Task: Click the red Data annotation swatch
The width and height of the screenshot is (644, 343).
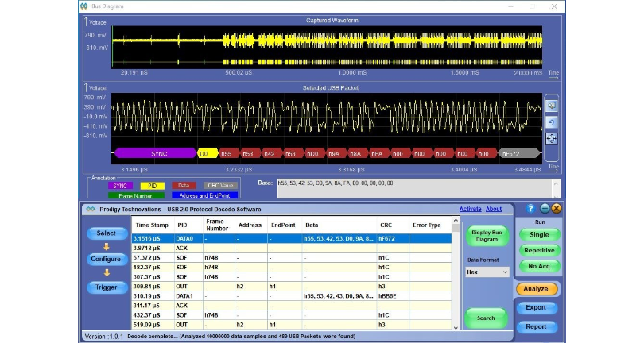Action: [184, 186]
